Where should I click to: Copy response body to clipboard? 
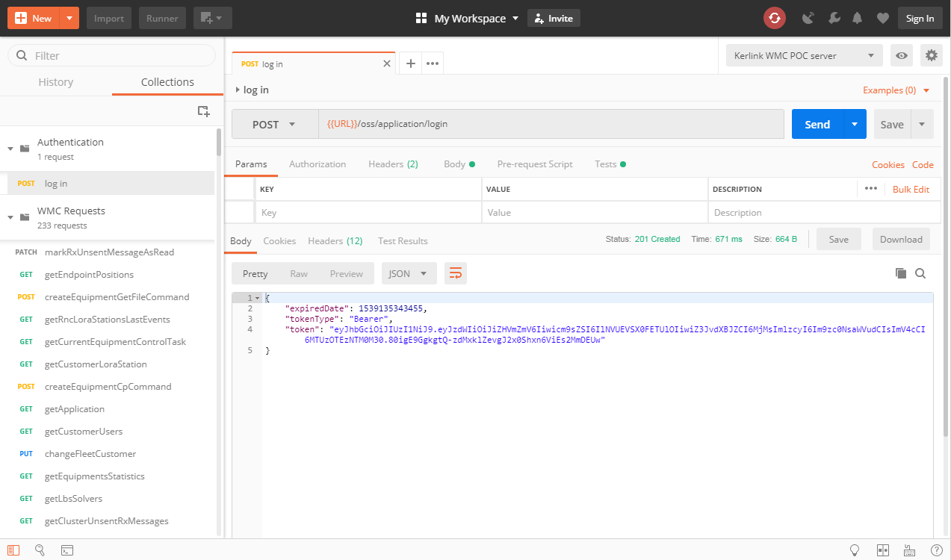coord(900,273)
